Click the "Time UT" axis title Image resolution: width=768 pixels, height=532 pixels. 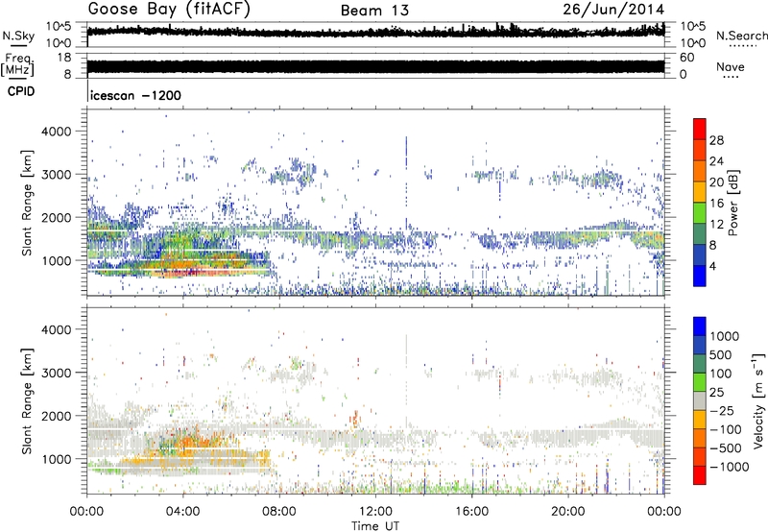(375, 526)
